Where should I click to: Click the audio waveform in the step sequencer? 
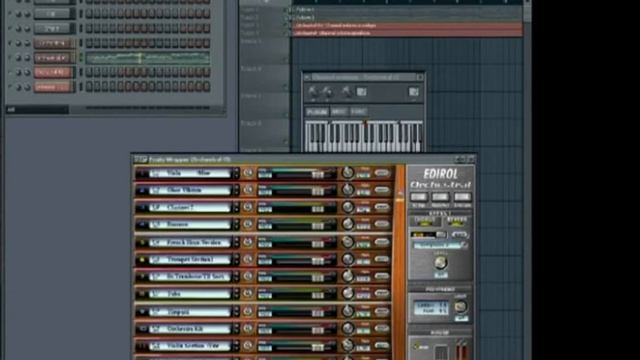pos(148,58)
